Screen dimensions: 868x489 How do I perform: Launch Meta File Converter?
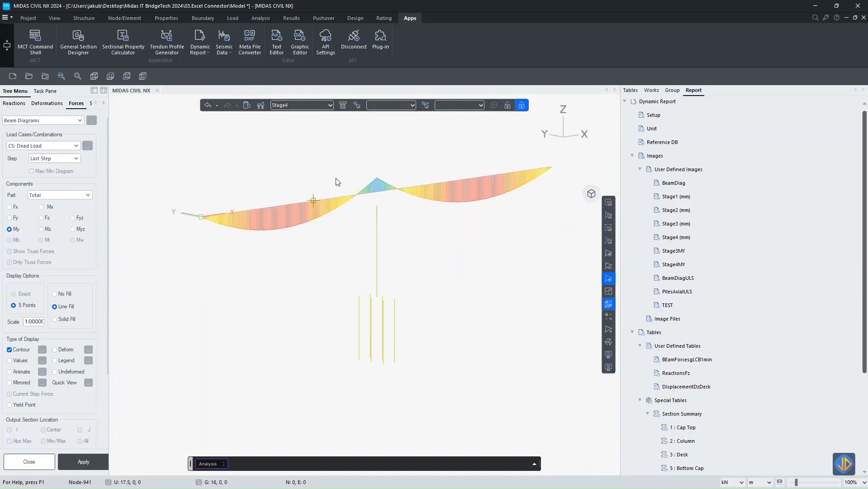tap(250, 42)
